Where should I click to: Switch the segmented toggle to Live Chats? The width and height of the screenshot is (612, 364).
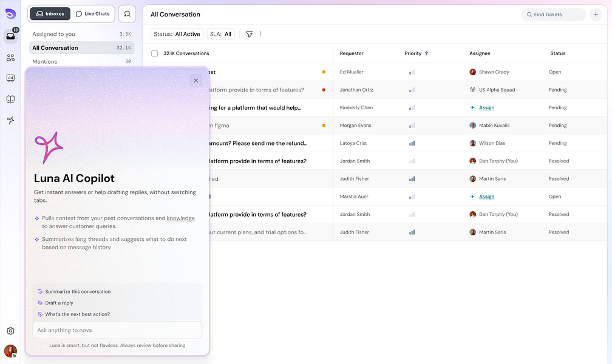(x=92, y=13)
